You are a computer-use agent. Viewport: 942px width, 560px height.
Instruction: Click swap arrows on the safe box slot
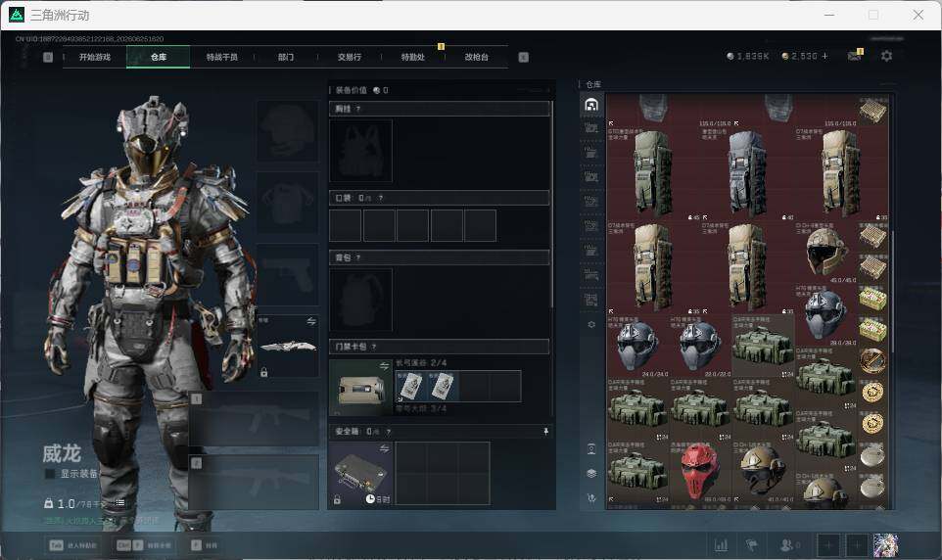click(385, 448)
